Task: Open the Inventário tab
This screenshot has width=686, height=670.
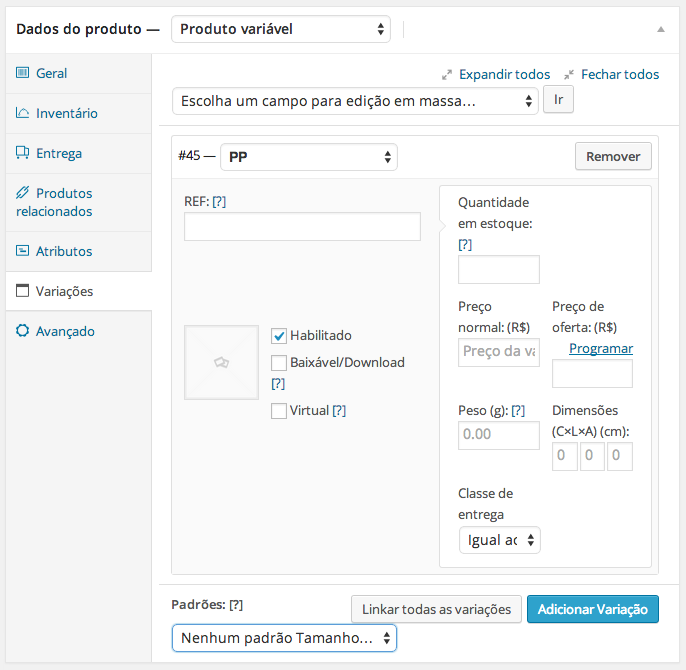Action: pyautogui.click(x=67, y=113)
